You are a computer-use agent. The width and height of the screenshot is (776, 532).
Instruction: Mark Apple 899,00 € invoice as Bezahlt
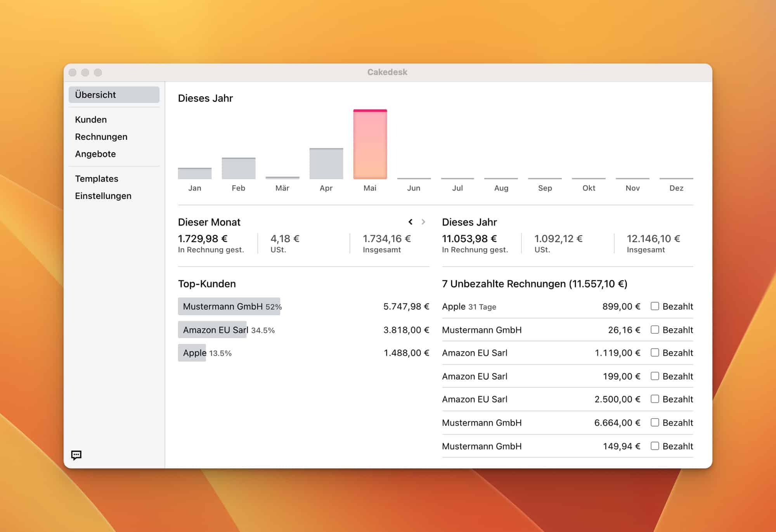[x=655, y=306]
